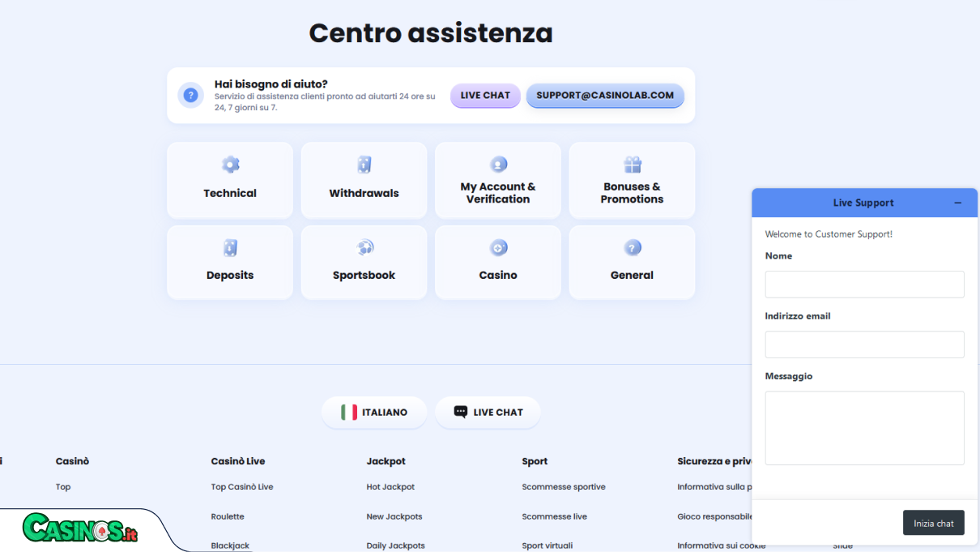Click the footer LIVE CHAT button
Image resolution: width=980 pixels, height=552 pixels.
(488, 412)
